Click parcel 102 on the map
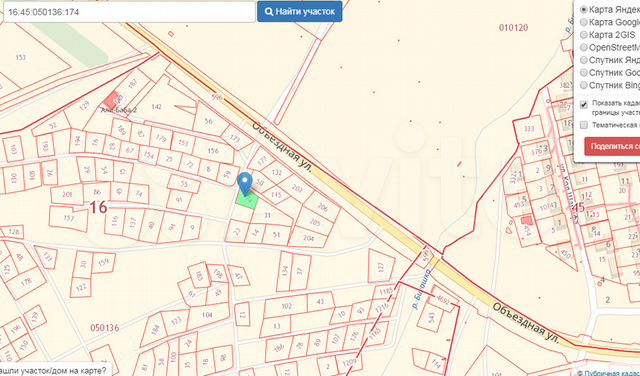 (287, 306)
